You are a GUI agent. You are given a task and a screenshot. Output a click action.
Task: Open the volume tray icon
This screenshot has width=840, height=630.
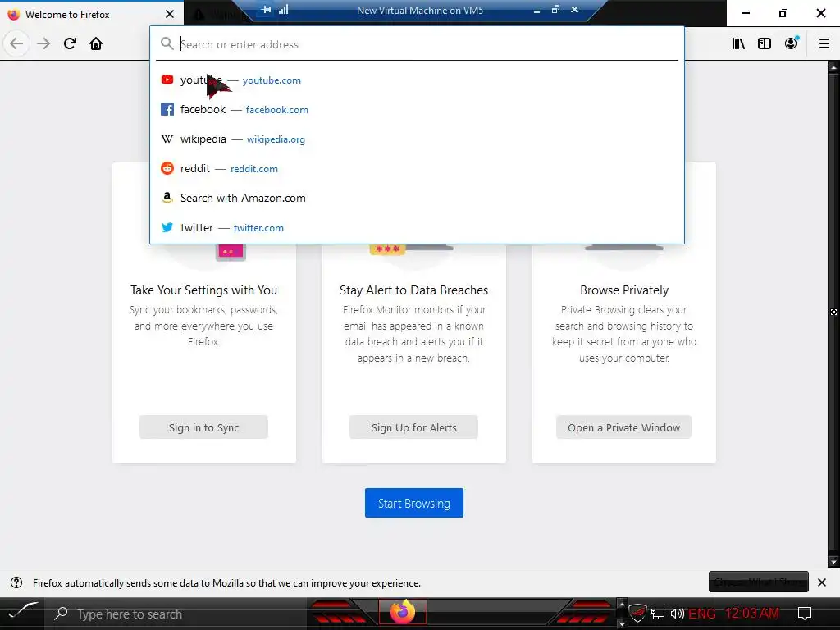click(x=677, y=614)
